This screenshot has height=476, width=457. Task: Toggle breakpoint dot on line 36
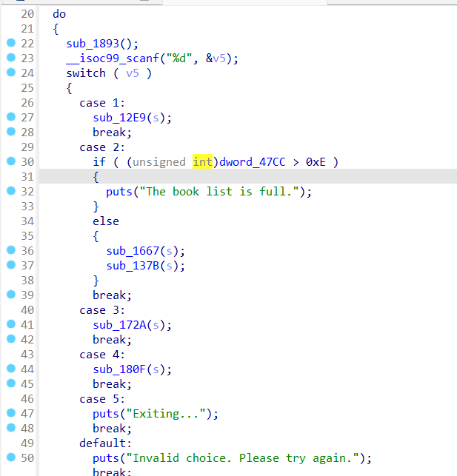11,249
